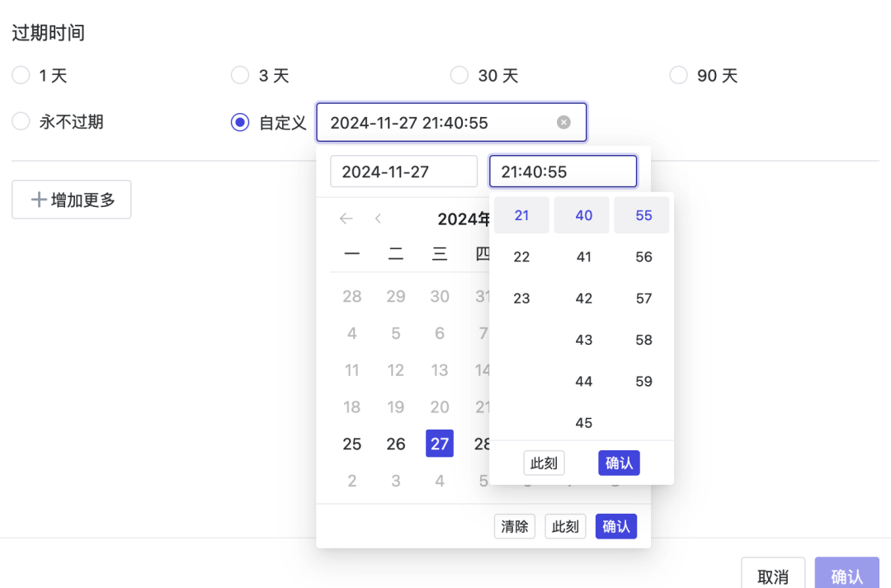The height and width of the screenshot is (588, 891).
Task: Pick second 57 in time picker
Action: pos(643,299)
